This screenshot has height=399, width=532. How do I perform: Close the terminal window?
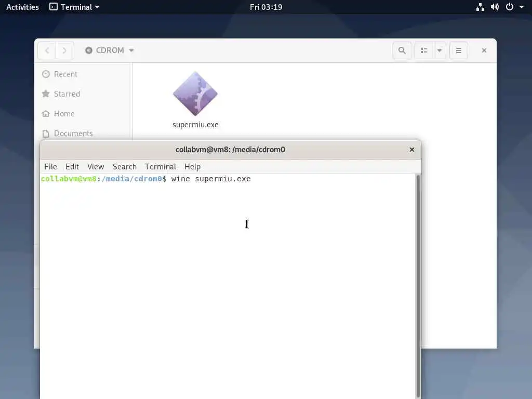point(411,150)
